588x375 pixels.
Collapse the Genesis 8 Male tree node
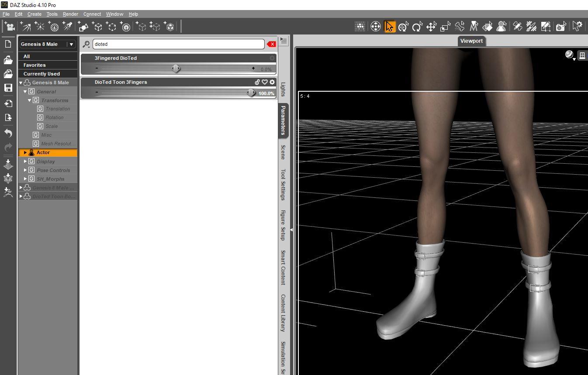pyautogui.click(x=21, y=83)
